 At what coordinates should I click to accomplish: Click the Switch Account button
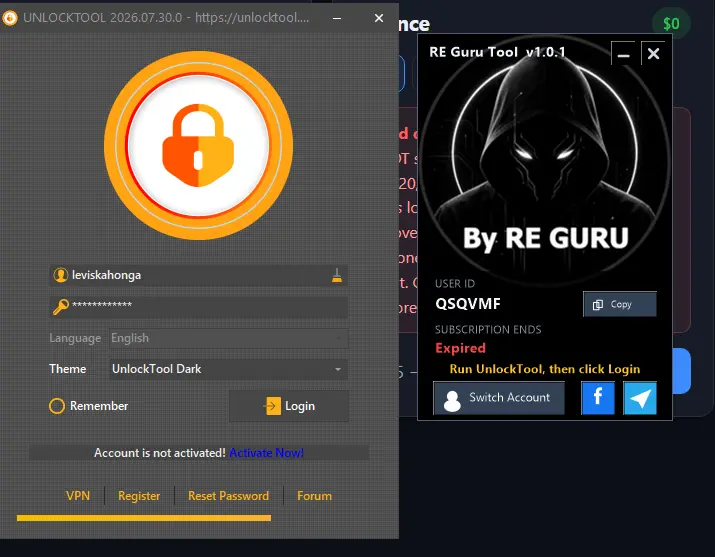click(x=499, y=398)
